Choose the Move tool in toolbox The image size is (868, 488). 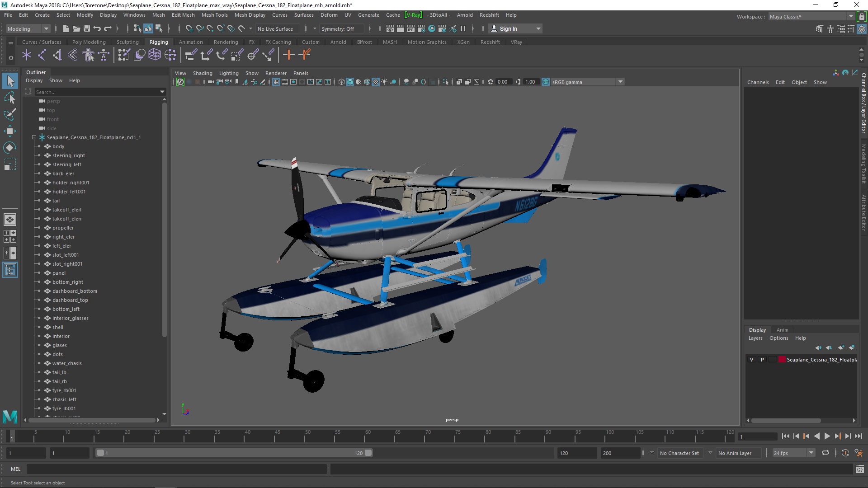point(10,131)
